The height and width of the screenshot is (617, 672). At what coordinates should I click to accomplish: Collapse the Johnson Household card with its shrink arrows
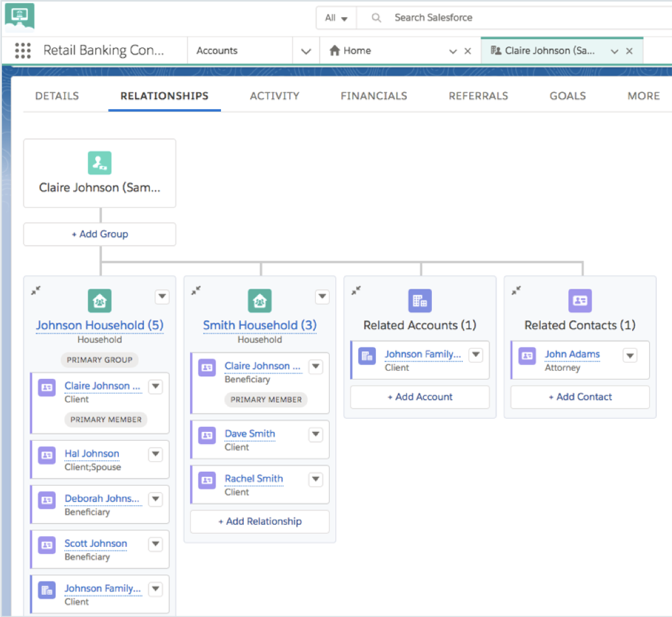pyautogui.click(x=36, y=291)
